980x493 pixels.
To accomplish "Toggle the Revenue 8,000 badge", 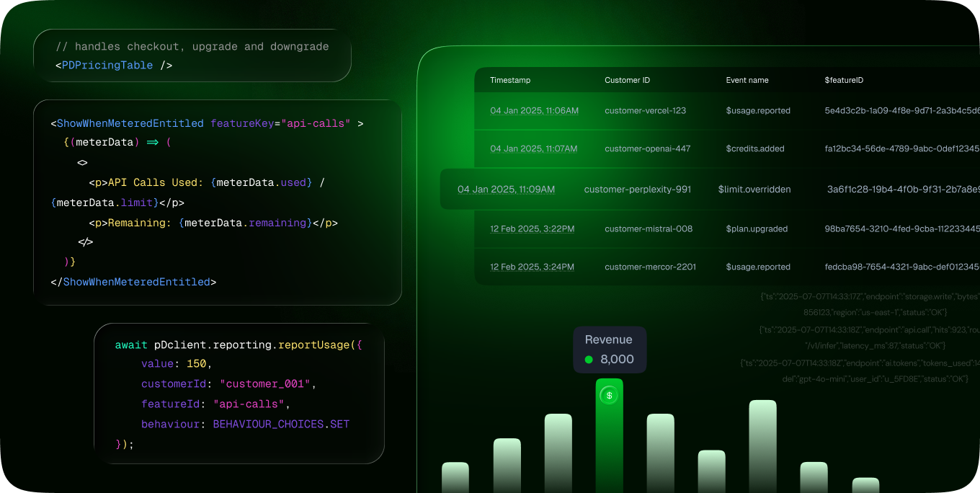I will click(x=610, y=350).
